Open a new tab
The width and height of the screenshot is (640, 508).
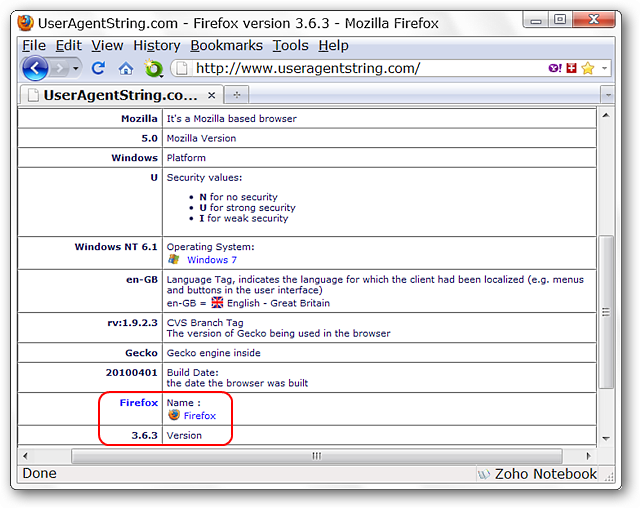pos(237,95)
